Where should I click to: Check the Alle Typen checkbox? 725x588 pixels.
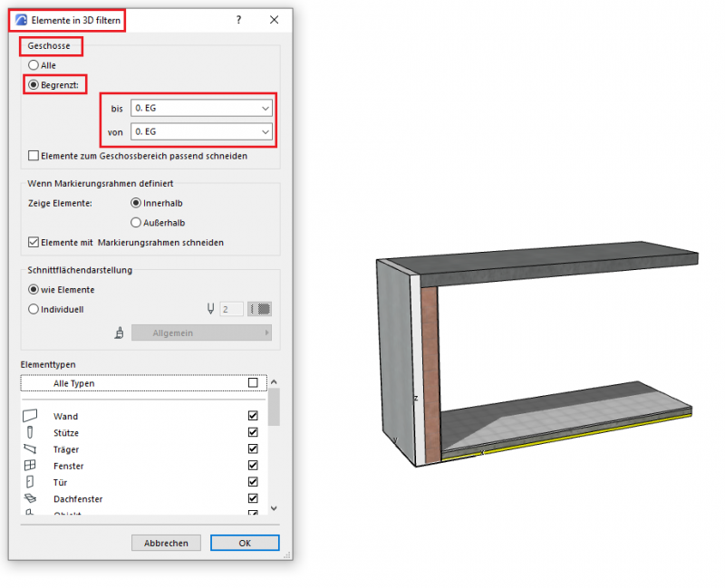pos(253,383)
